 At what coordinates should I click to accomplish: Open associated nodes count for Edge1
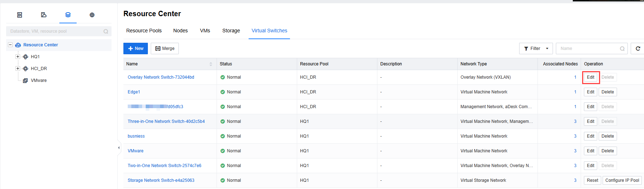(x=575, y=92)
